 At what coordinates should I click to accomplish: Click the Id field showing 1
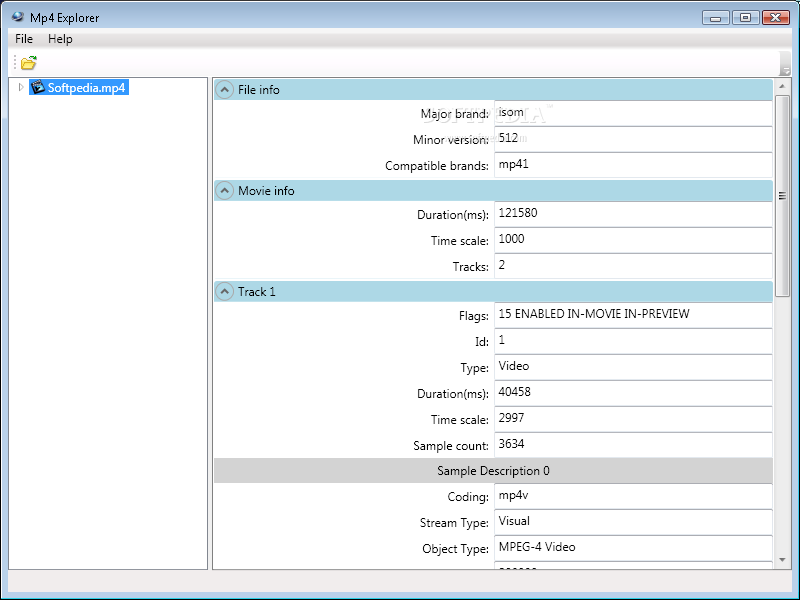pyautogui.click(x=633, y=341)
